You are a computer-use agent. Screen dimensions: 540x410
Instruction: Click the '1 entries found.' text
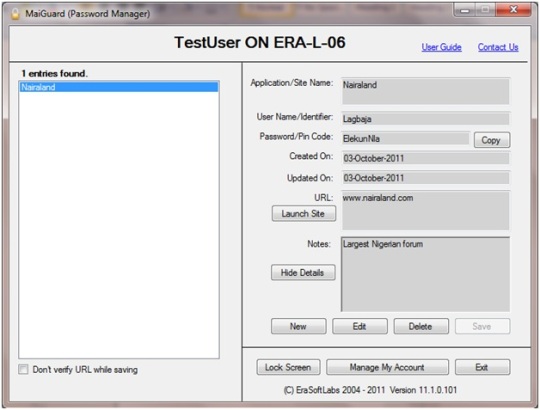pos(54,74)
